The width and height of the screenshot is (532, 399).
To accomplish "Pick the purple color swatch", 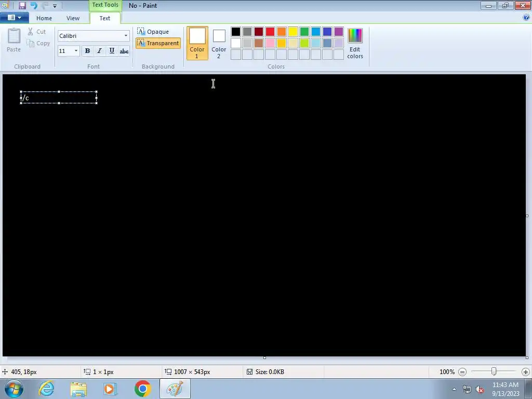I will pyautogui.click(x=339, y=32).
